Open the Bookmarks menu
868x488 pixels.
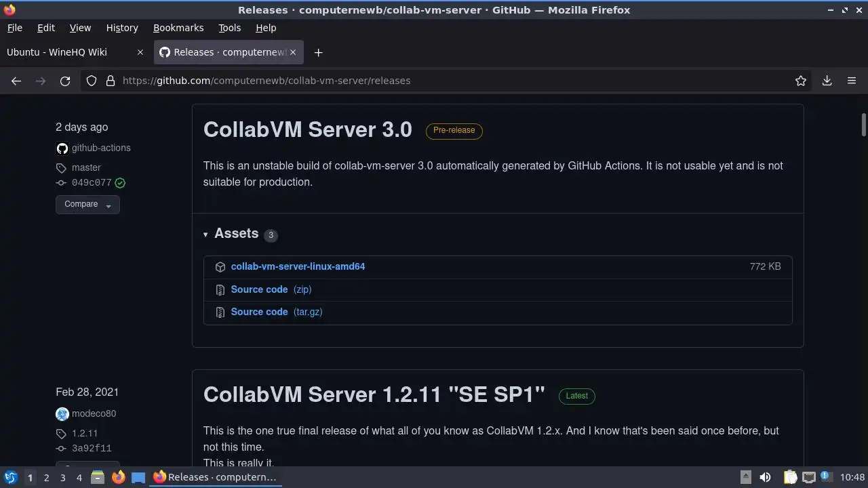pyautogui.click(x=178, y=28)
